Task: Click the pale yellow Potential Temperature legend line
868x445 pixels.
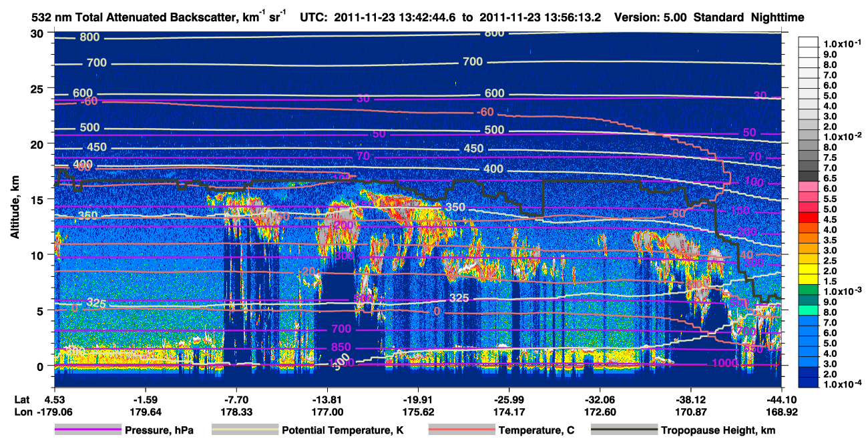Action: tap(245, 430)
